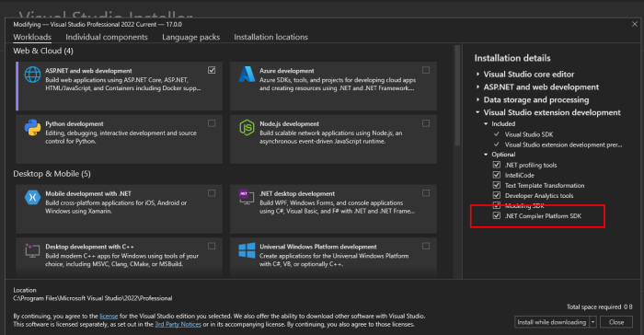Select Visual Studio extension development prerequisites item
Image resolution: width=644 pixels, height=335 pixels.
coord(563,144)
